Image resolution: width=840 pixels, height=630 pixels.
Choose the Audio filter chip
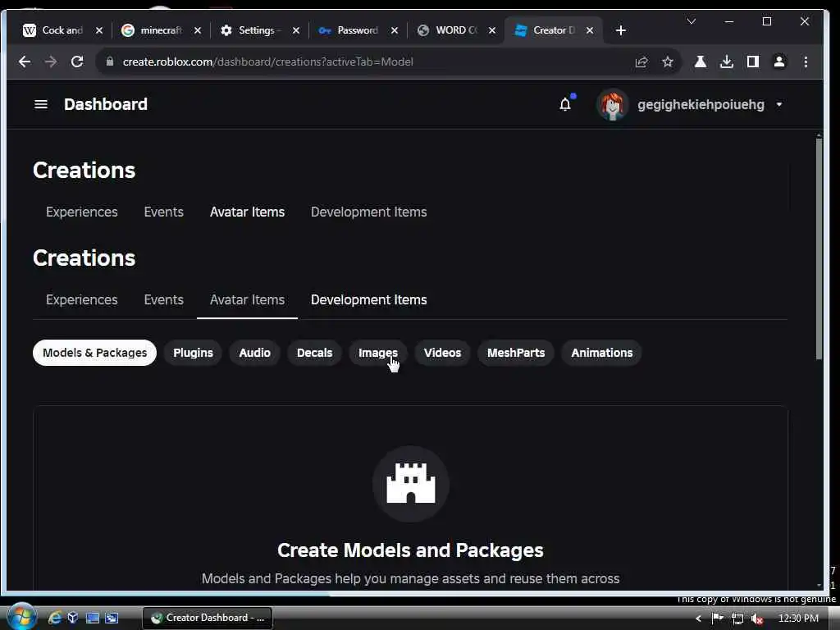[x=254, y=353]
